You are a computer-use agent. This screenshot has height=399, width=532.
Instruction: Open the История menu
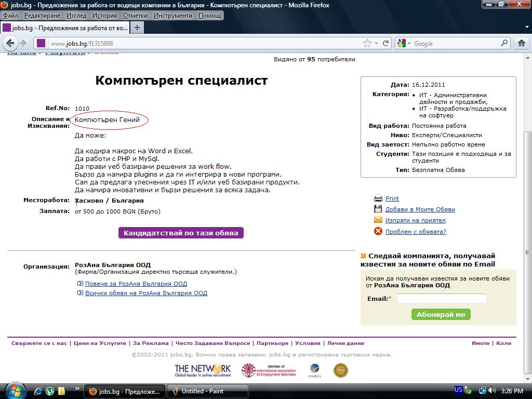coord(104,16)
